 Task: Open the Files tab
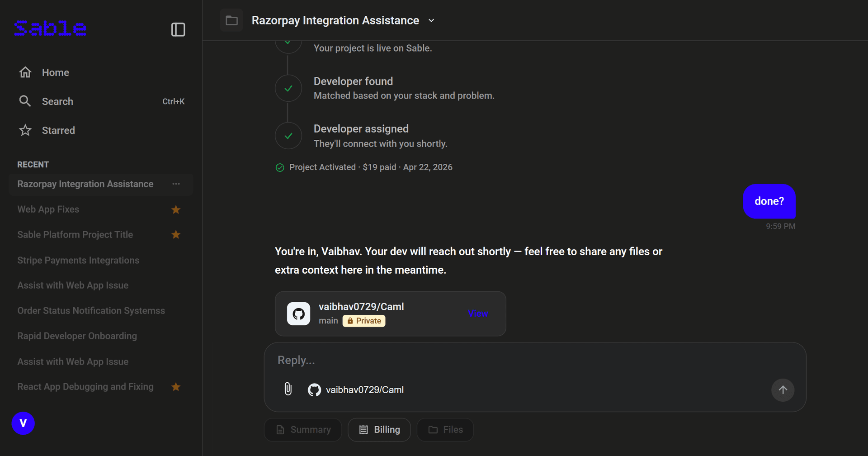coord(445,430)
